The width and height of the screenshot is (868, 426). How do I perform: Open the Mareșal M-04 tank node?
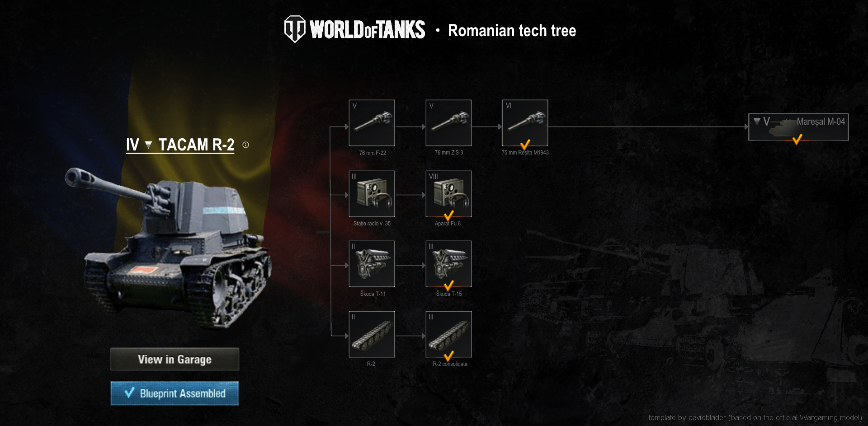tap(798, 127)
